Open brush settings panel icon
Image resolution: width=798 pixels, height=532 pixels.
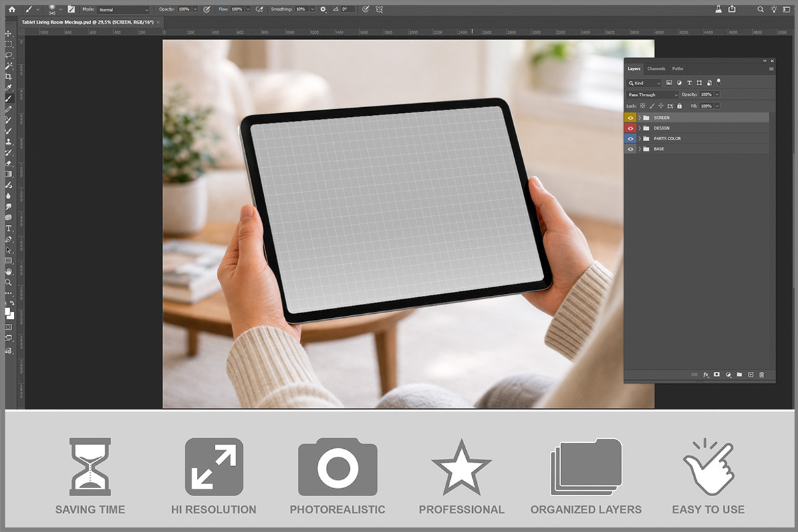tap(70, 9)
